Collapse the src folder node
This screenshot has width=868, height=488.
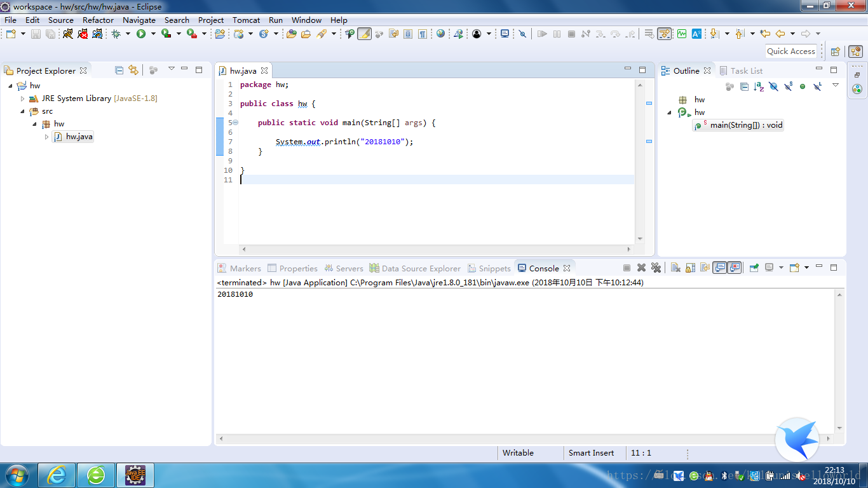click(22, 111)
